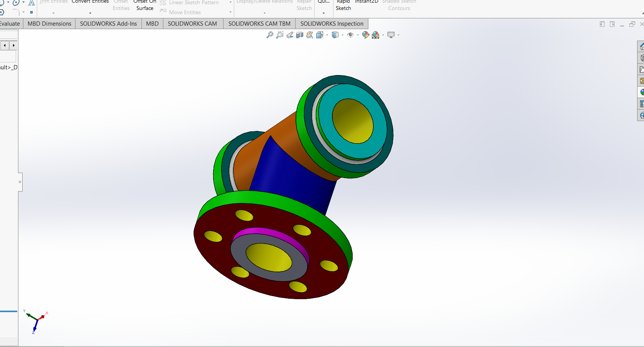Open Custom Properties task pane tab
The image size is (644, 347).
click(x=641, y=104)
